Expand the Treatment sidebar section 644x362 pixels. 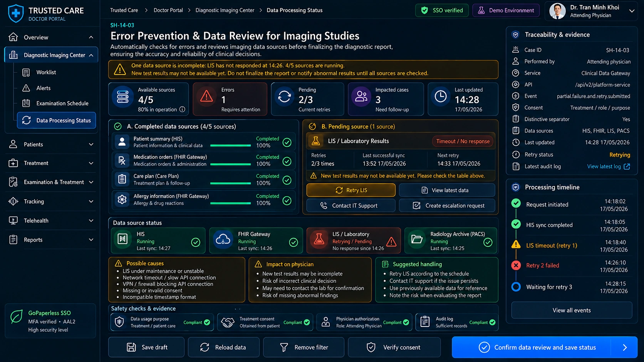pyautogui.click(x=91, y=163)
